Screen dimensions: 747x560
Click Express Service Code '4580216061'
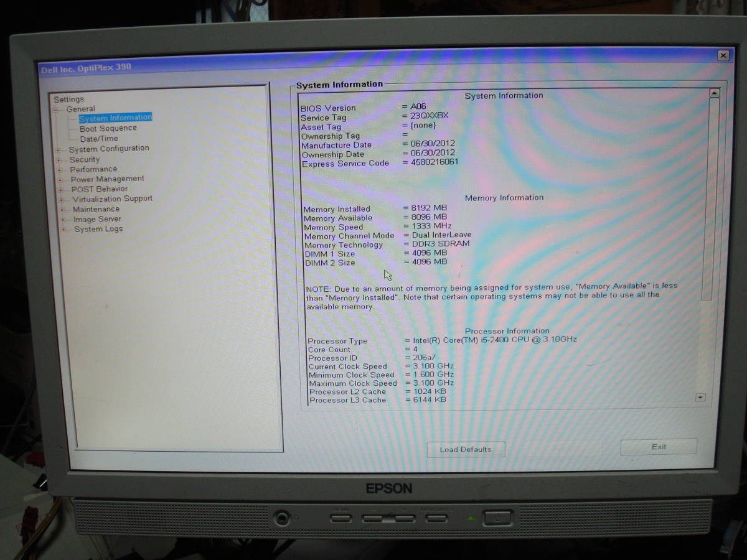click(435, 162)
